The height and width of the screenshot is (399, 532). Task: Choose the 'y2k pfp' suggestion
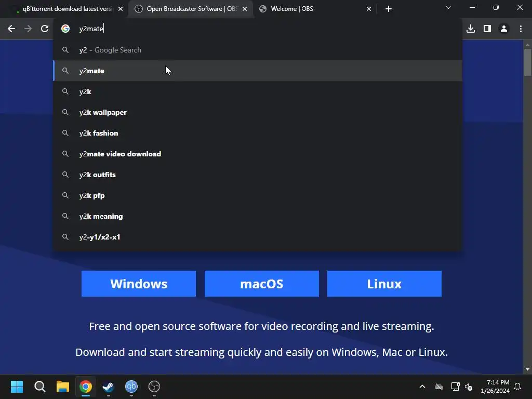[x=258, y=195]
